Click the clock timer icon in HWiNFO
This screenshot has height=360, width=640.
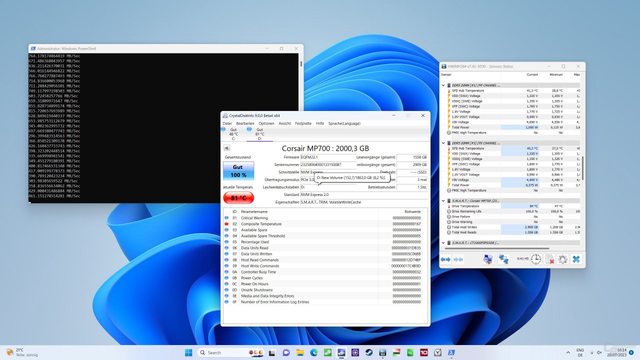coord(536,259)
